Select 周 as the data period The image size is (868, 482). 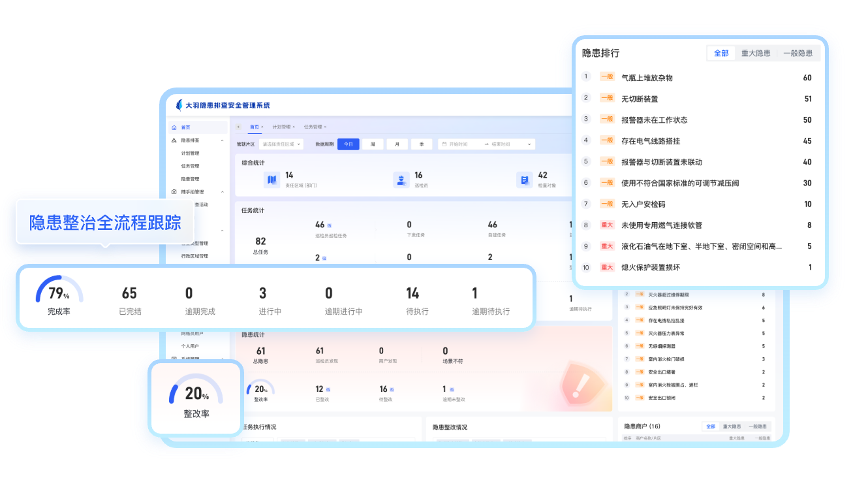click(x=373, y=144)
